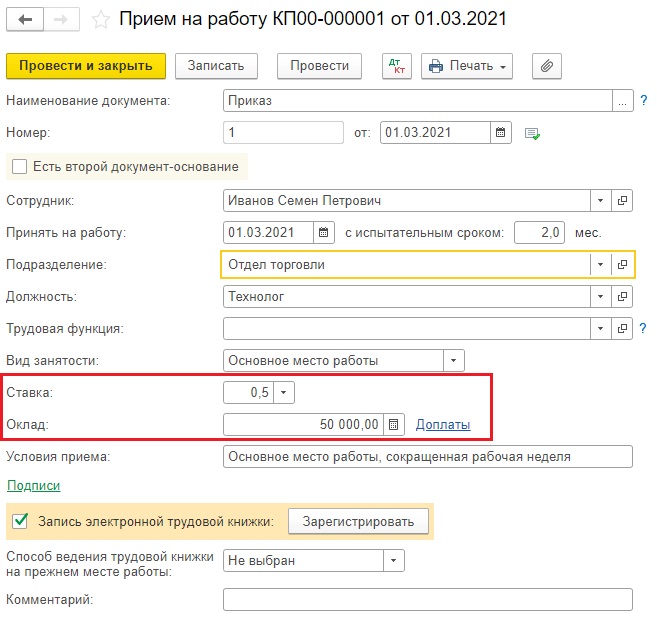
Task: Click Сотрудник field Иванов Семен Петрович
Action: point(407,200)
